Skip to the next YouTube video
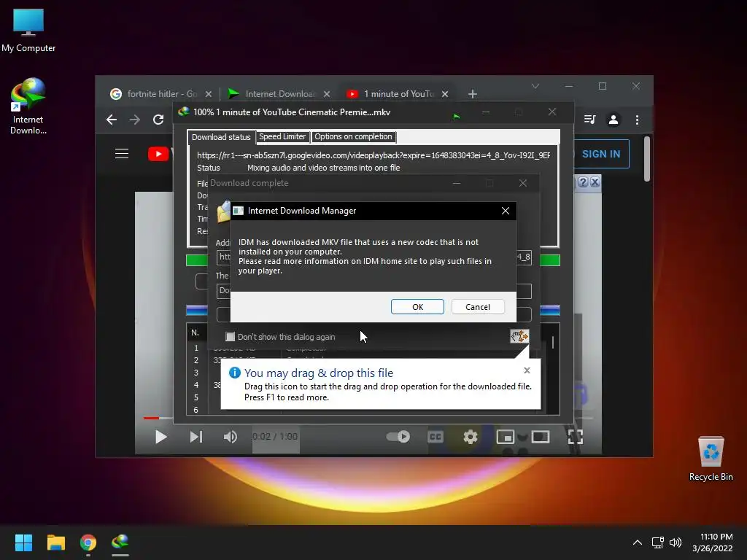 (x=196, y=437)
